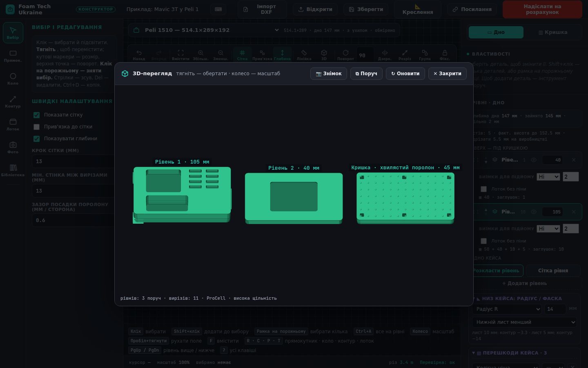Click the Знімок snapshot button
The image size is (588, 368).
coord(329,74)
